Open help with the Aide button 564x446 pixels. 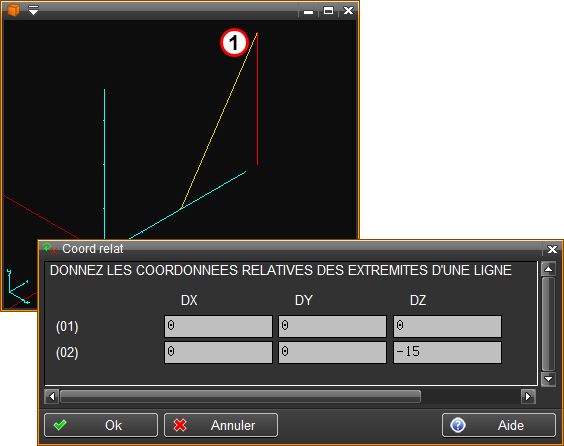tap(499, 425)
